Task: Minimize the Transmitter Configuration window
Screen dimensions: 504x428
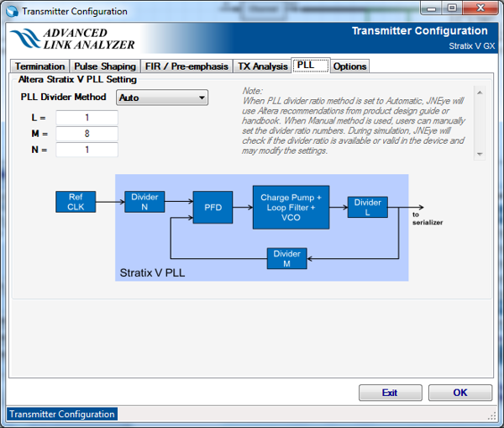Action: click(431, 8)
